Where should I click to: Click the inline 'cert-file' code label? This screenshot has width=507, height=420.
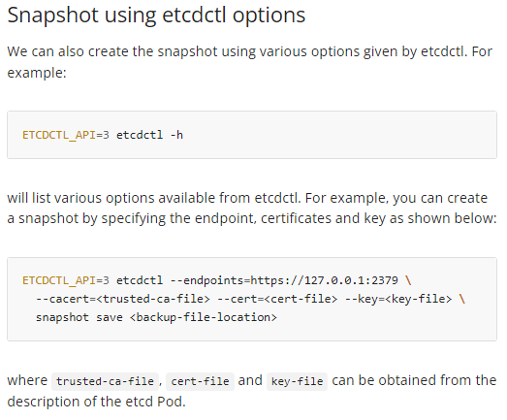click(200, 381)
